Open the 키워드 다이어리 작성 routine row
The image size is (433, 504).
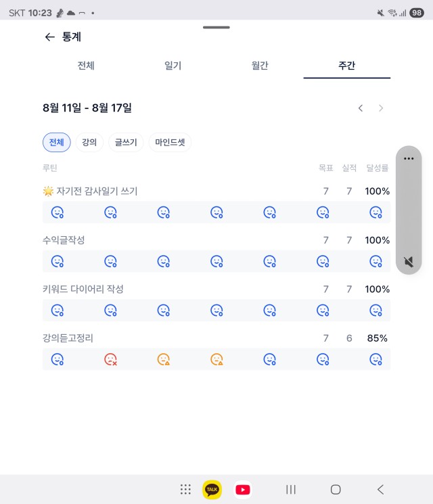point(216,289)
